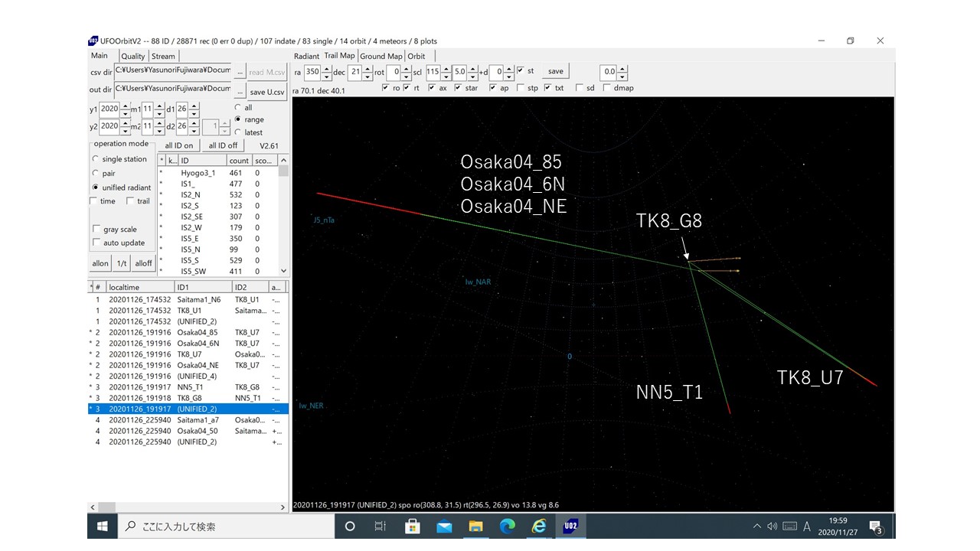Toggle the star display checkbox

coord(458,88)
